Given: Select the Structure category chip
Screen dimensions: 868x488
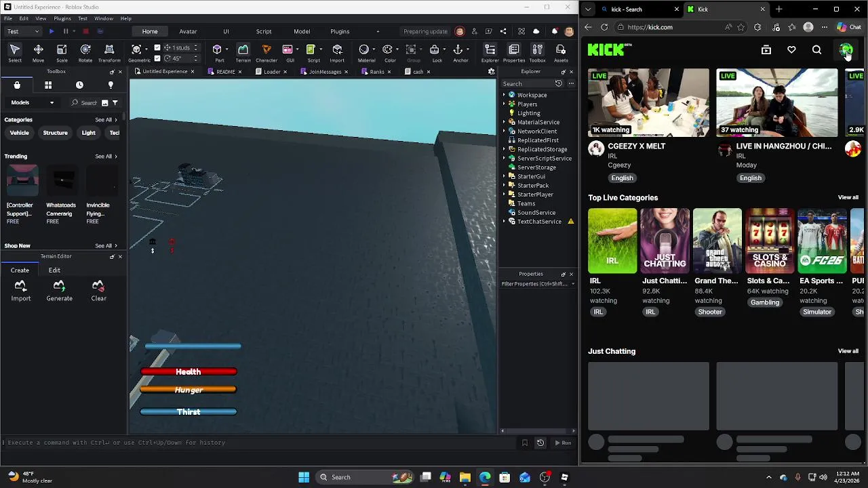Looking at the screenshot, I should pyautogui.click(x=55, y=133).
